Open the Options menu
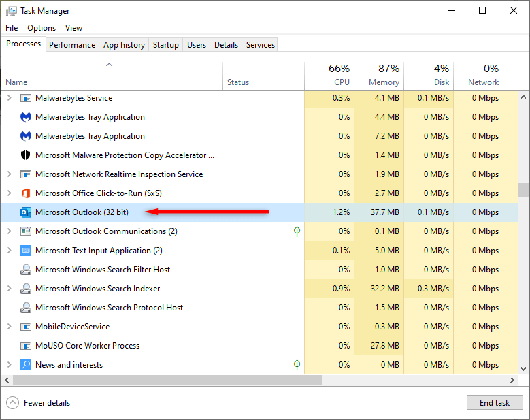This screenshot has width=530, height=420. 42,28
